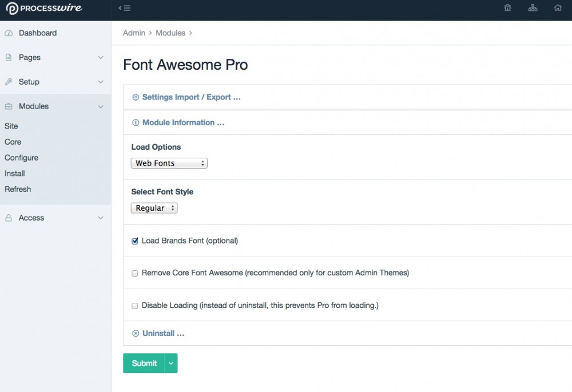Enable Remove Core Font Awesome checkbox

tap(135, 273)
